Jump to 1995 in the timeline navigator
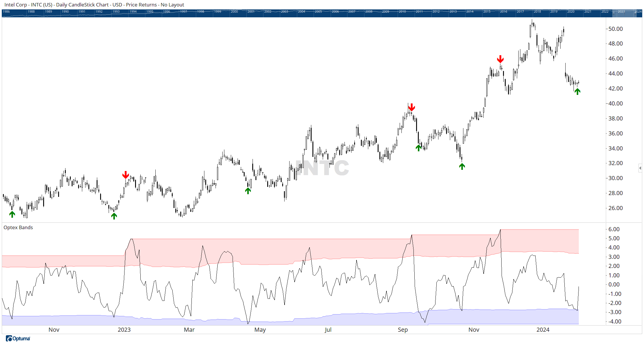 (150, 11)
